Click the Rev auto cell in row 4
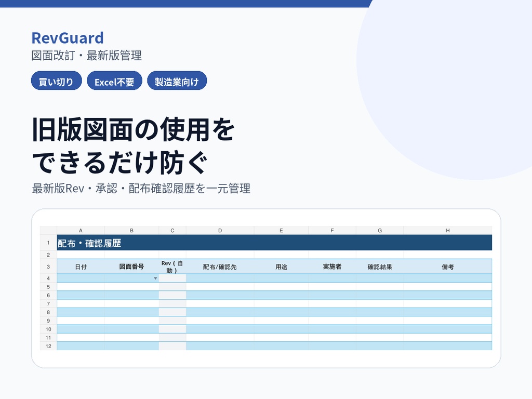532x399 pixels. [172, 278]
